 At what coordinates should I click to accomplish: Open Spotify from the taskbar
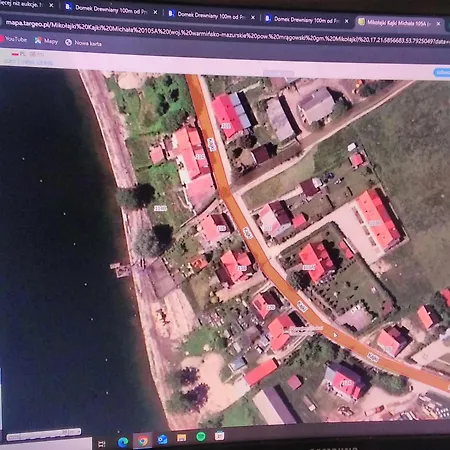click(201, 436)
